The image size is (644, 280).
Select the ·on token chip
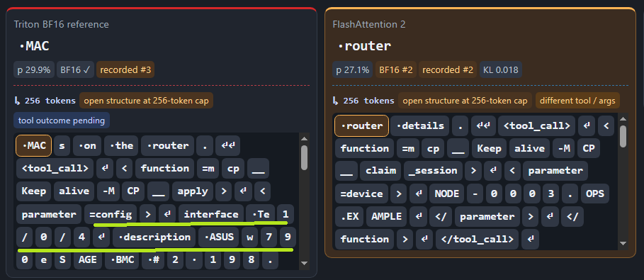tap(87, 145)
